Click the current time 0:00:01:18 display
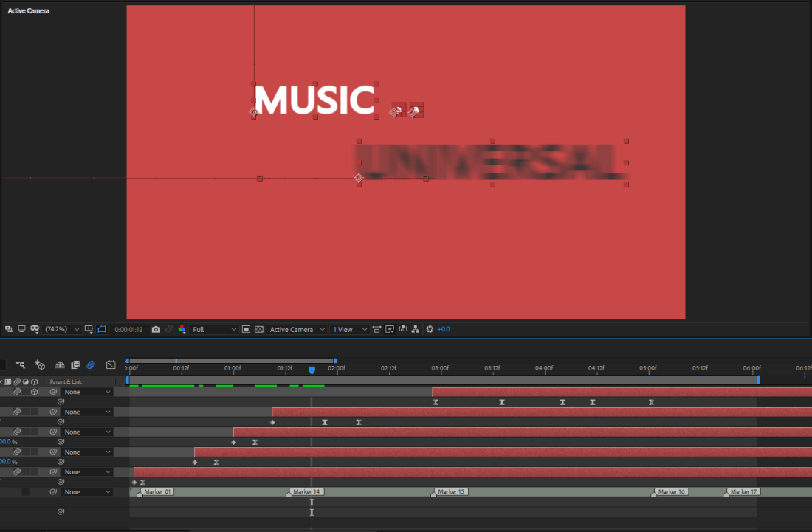This screenshot has width=812, height=532. coord(128,329)
